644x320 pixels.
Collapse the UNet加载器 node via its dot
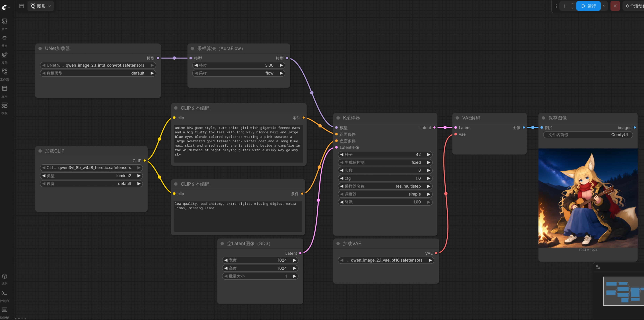pos(40,48)
